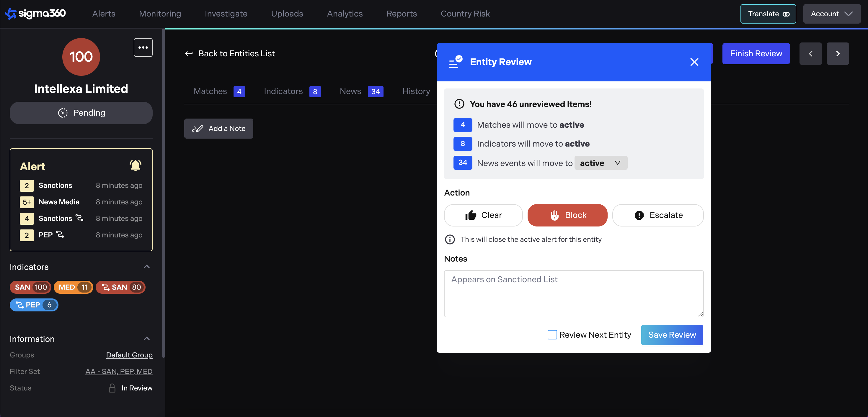Click the linked PEP indicator badge
This screenshot has height=417, width=868.
(34, 305)
